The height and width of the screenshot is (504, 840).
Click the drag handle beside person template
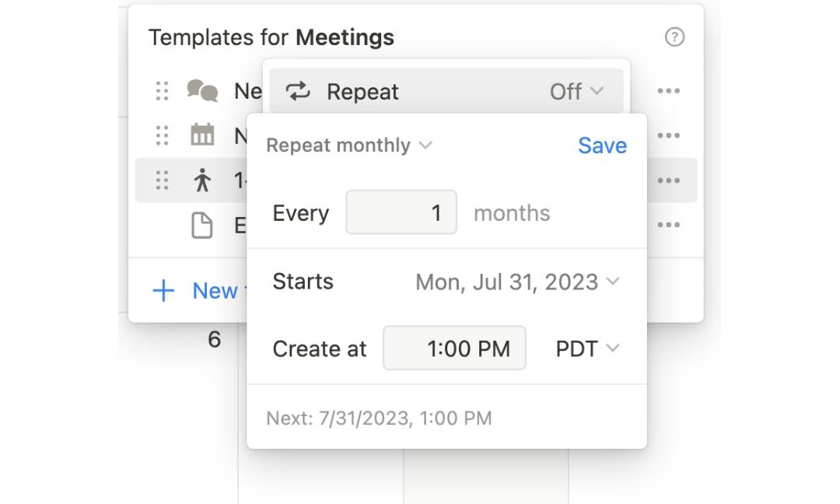tap(162, 180)
